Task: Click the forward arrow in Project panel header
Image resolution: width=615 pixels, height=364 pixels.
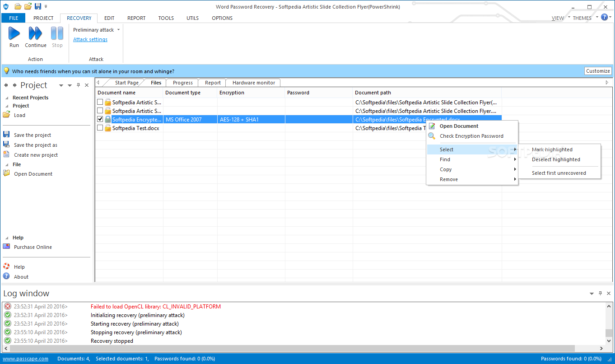Action: pos(15,85)
